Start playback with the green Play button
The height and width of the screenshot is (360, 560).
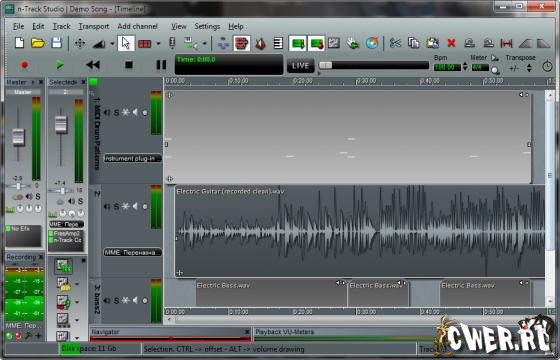point(59,65)
